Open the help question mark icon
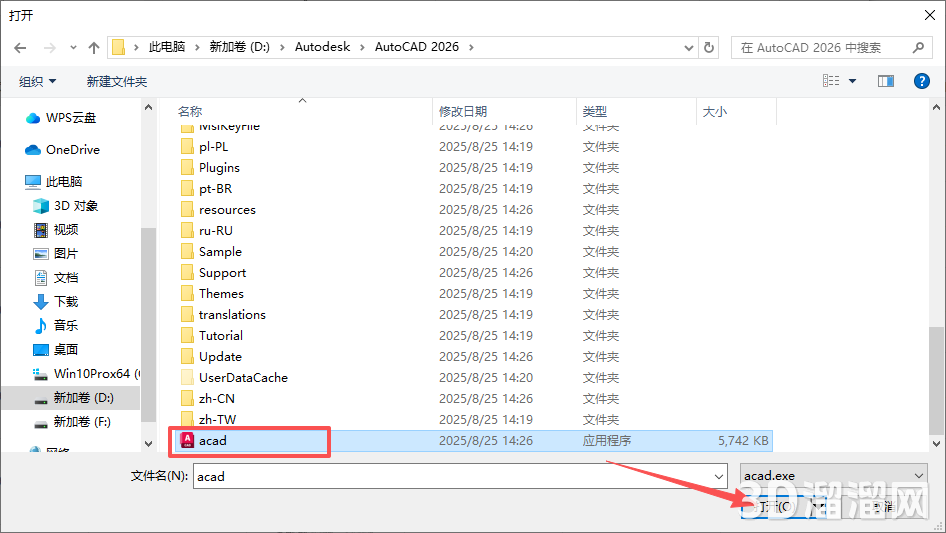The height and width of the screenshot is (533, 946). 921,81
